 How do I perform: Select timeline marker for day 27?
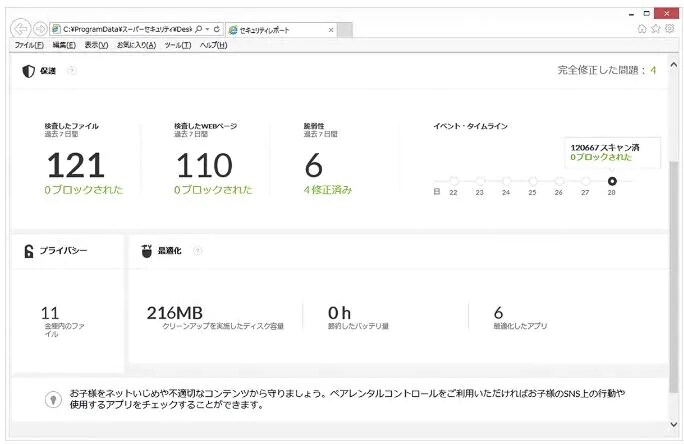click(x=585, y=181)
